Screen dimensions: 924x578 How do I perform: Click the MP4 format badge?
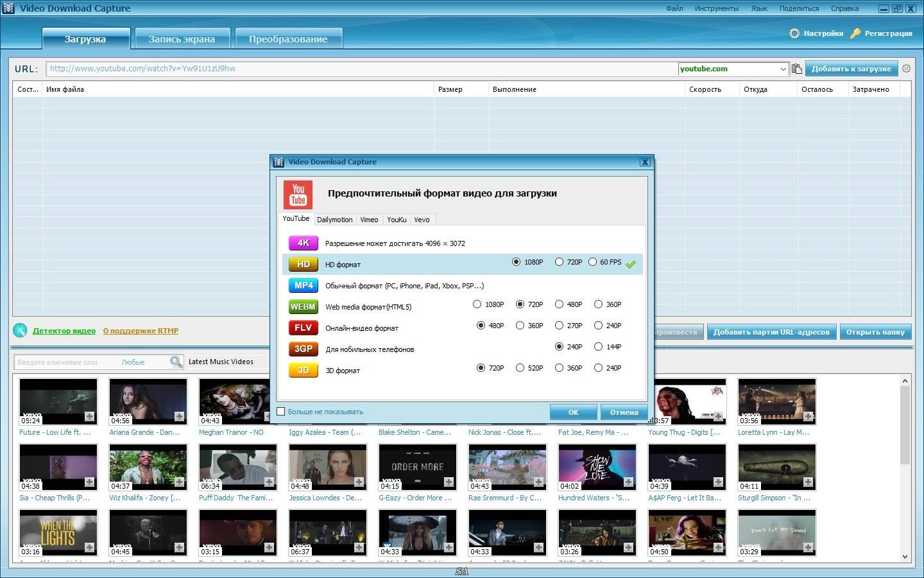point(304,285)
